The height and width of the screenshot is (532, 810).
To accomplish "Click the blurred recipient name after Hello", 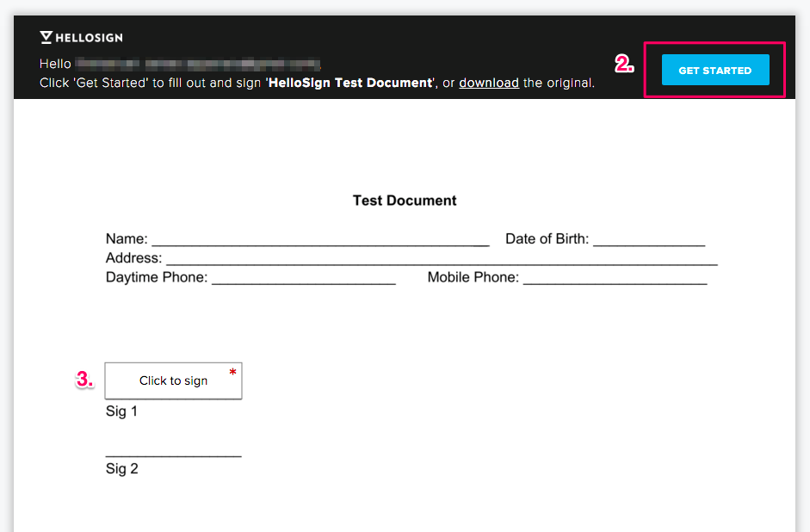I will (x=198, y=64).
